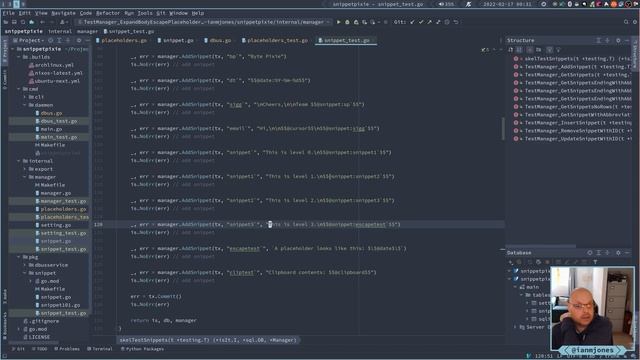Select TestManager_UpdateSnippetWithID in Structure panel
The image size is (640, 360).
[x=573, y=139]
